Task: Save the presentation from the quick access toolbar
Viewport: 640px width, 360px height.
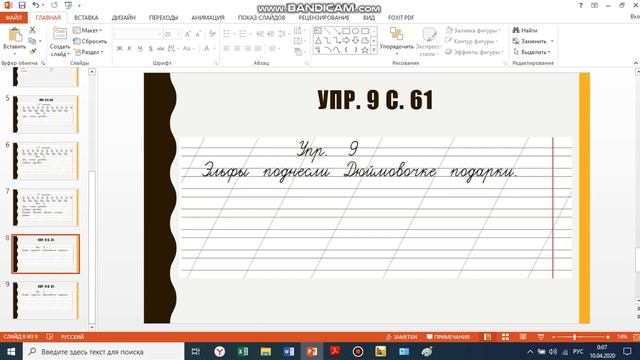Action: [x=22, y=5]
